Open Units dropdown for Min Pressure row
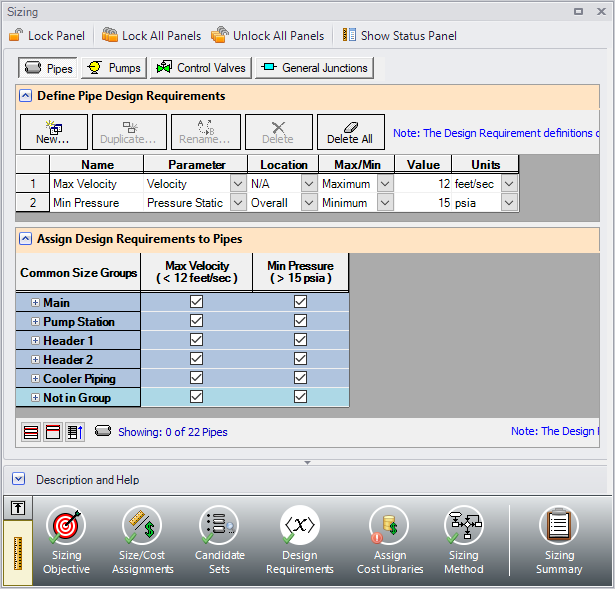This screenshot has height=589, width=615. coord(509,203)
